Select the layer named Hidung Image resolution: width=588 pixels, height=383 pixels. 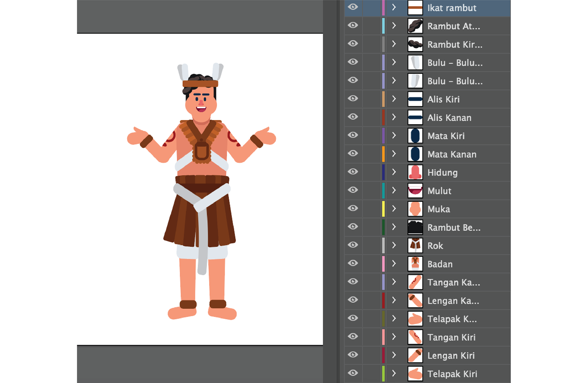[x=443, y=173]
